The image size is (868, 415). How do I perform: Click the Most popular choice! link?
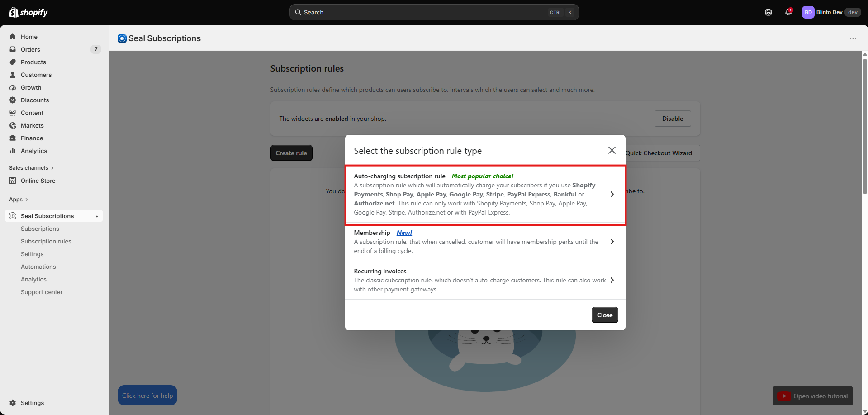point(483,176)
